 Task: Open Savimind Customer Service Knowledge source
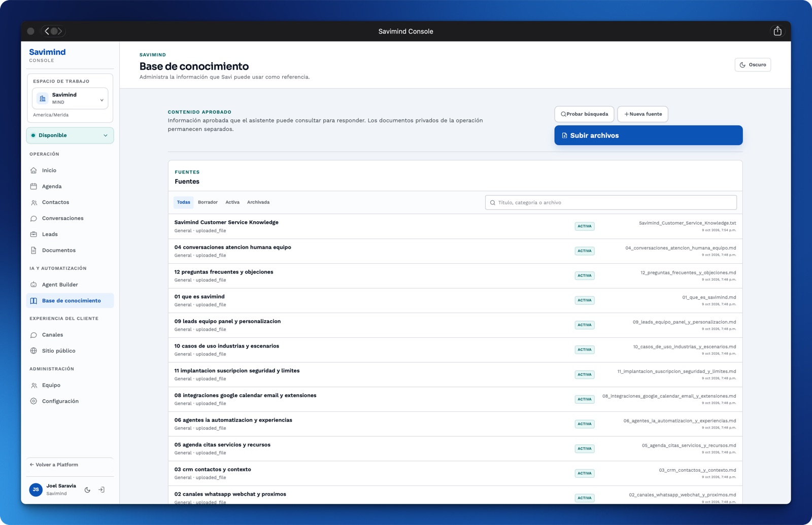(x=455, y=226)
